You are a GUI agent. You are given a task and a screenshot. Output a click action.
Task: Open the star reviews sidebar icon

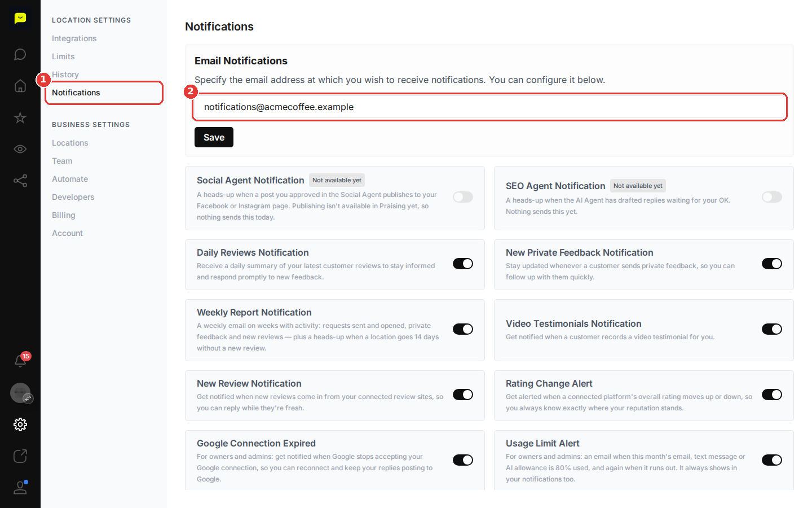pos(20,117)
